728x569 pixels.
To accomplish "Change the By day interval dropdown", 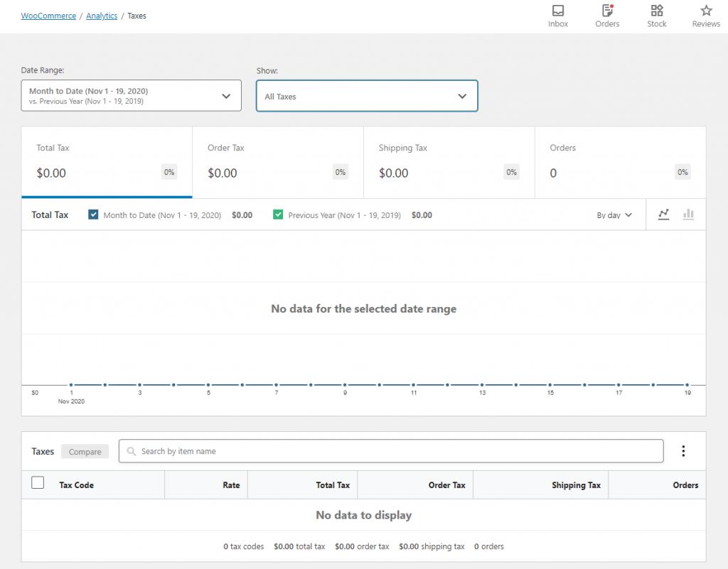I will (x=614, y=215).
